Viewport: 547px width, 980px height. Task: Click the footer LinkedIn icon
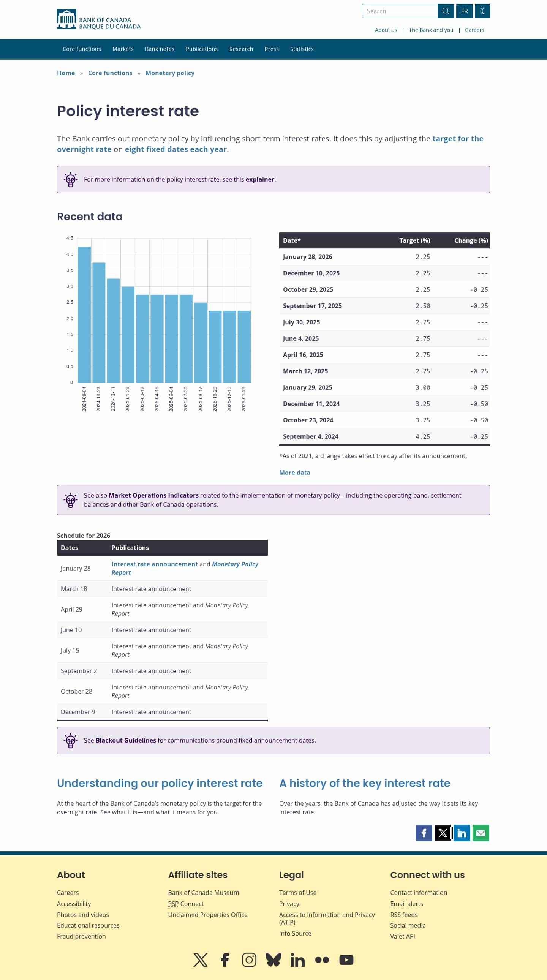(x=297, y=960)
